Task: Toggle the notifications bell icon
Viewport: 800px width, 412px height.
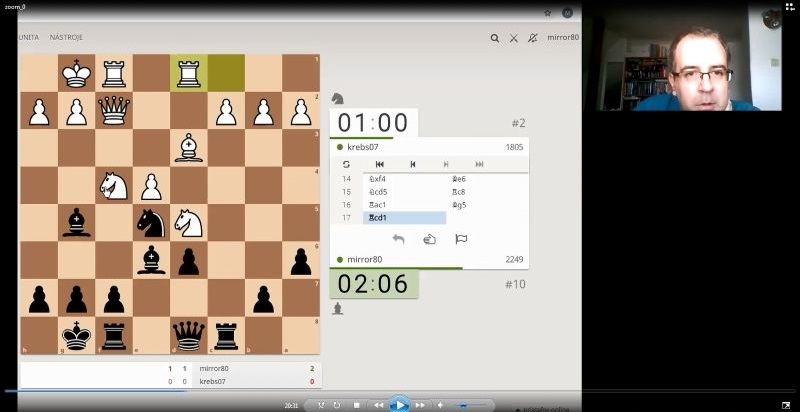Action: coord(532,38)
